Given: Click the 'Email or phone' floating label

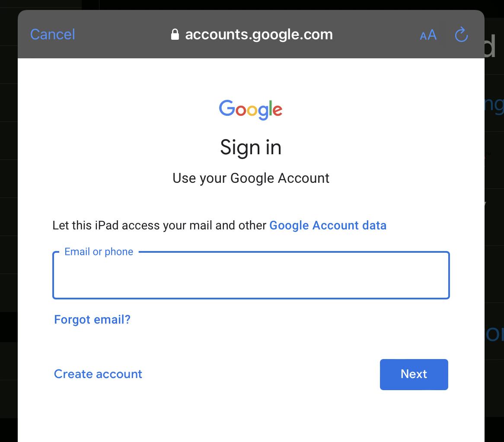Looking at the screenshot, I should (x=99, y=251).
